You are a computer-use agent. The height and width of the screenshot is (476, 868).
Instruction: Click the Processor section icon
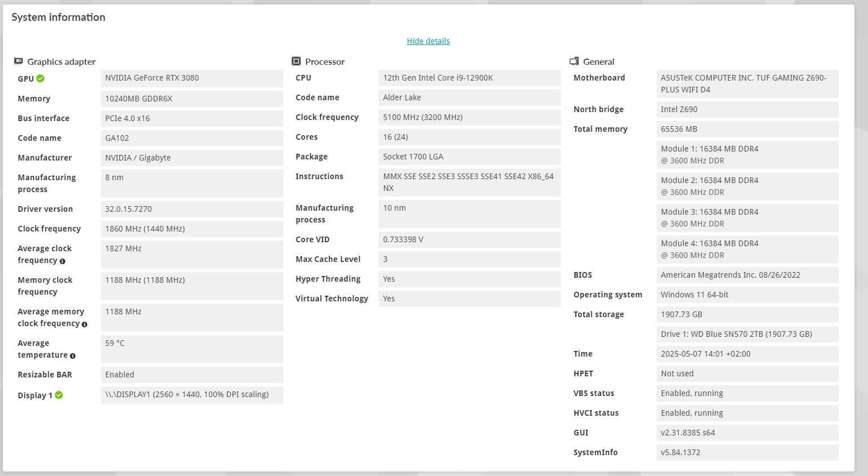(x=296, y=61)
